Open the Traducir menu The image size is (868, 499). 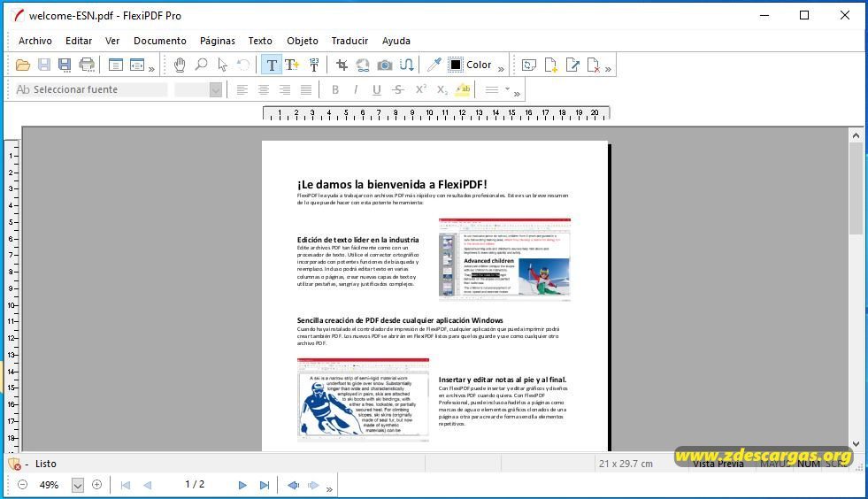point(350,41)
